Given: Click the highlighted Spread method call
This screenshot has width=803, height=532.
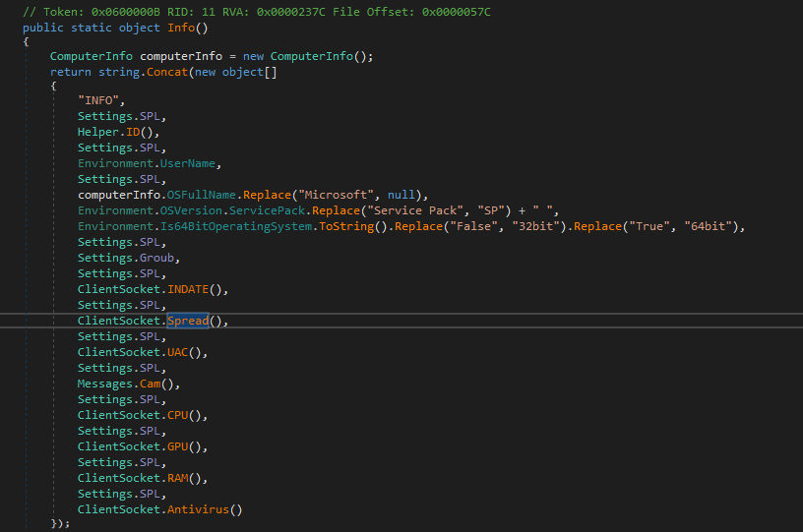Looking at the screenshot, I should click(188, 321).
